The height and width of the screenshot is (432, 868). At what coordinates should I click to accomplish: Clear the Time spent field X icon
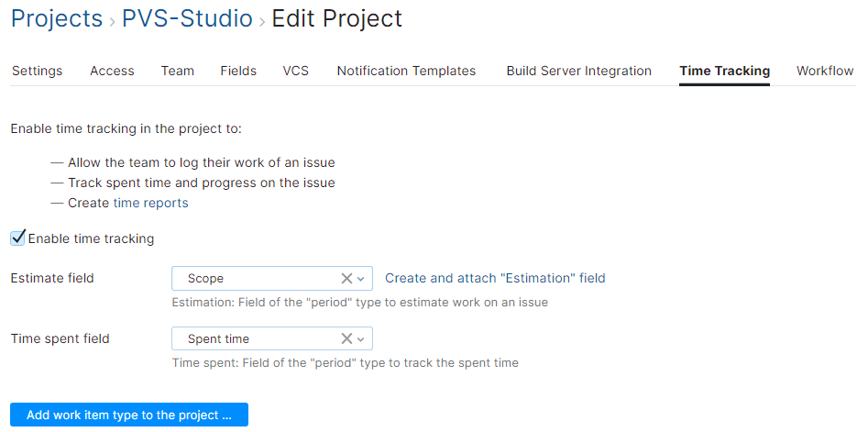346,338
